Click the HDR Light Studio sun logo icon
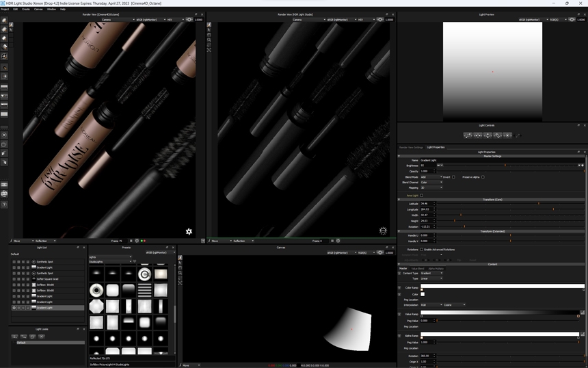The image size is (588, 368). [x=383, y=231]
